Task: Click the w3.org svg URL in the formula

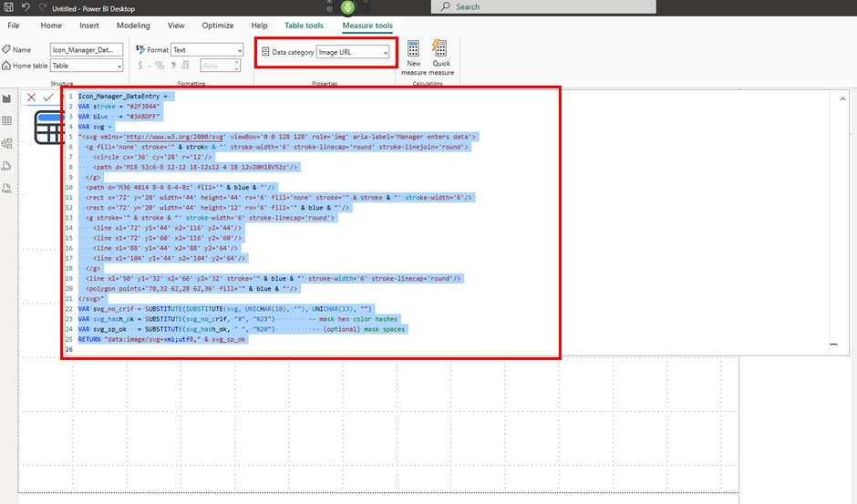Action: coord(174,137)
